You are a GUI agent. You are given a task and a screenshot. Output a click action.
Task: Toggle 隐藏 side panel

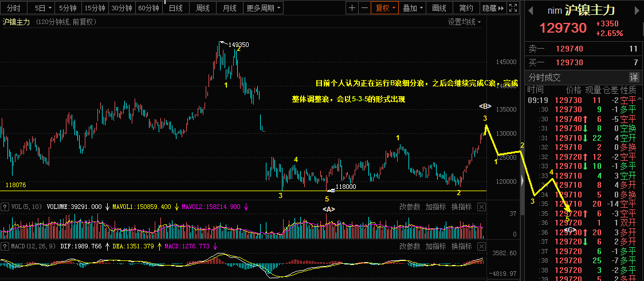pos(492,8)
